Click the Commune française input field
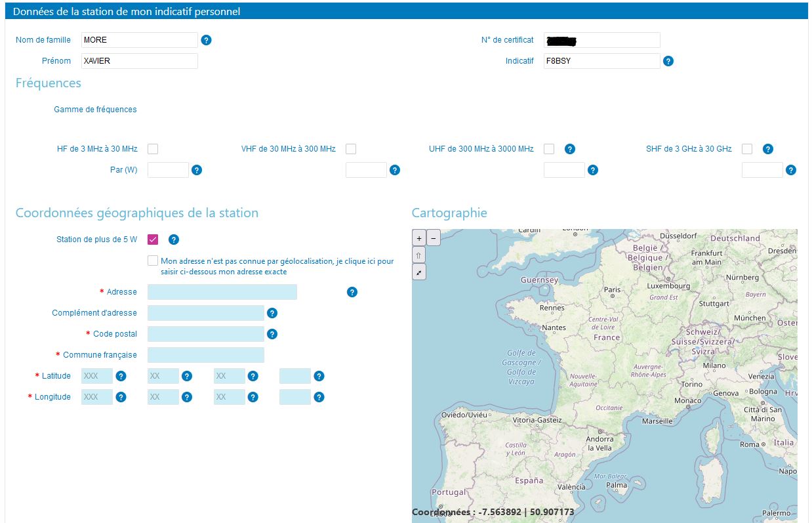Screen dimensions: 812x523 (x=206, y=355)
